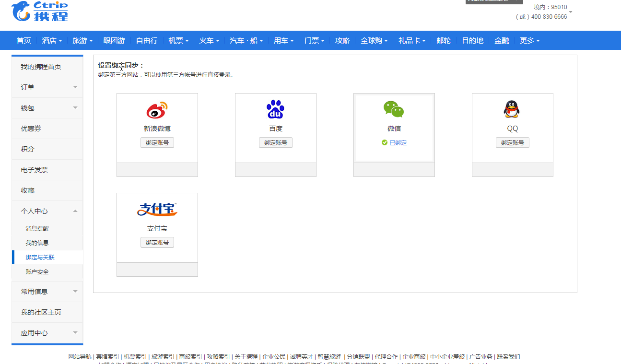Open the 礼品卡 navigation dropdown
This screenshot has width=621, height=364.
click(x=412, y=41)
